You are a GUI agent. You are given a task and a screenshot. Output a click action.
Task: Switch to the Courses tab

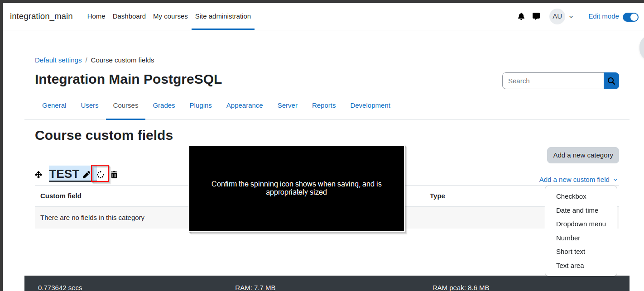point(125,105)
